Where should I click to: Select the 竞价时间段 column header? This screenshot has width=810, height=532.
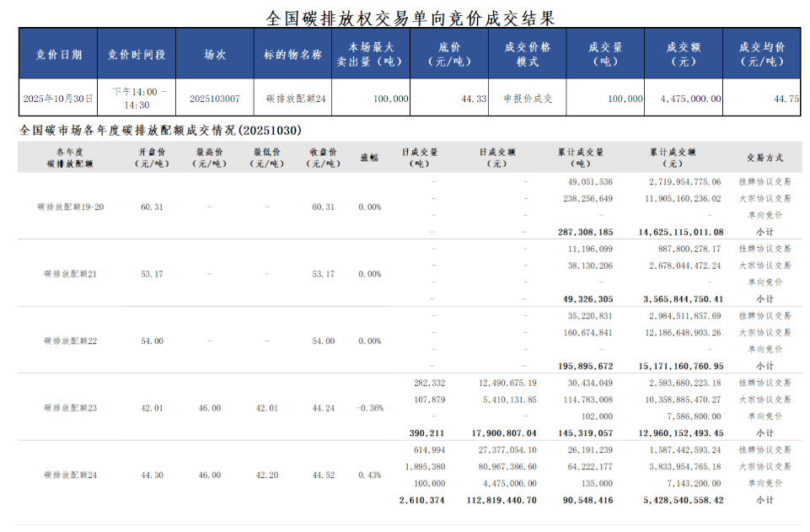tap(137, 54)
